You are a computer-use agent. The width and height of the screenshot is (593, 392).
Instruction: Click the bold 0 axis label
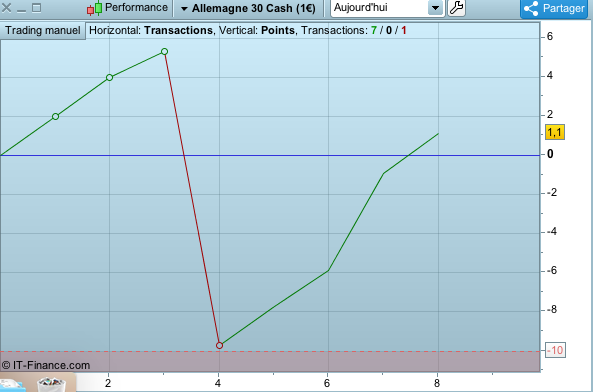[x=550, y=154]
